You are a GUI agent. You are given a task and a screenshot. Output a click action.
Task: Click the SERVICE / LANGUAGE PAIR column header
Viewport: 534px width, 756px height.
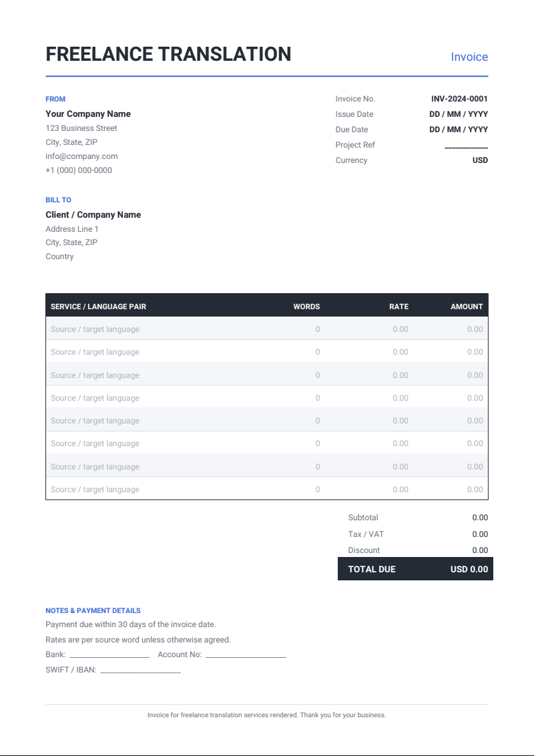(98, 307)
